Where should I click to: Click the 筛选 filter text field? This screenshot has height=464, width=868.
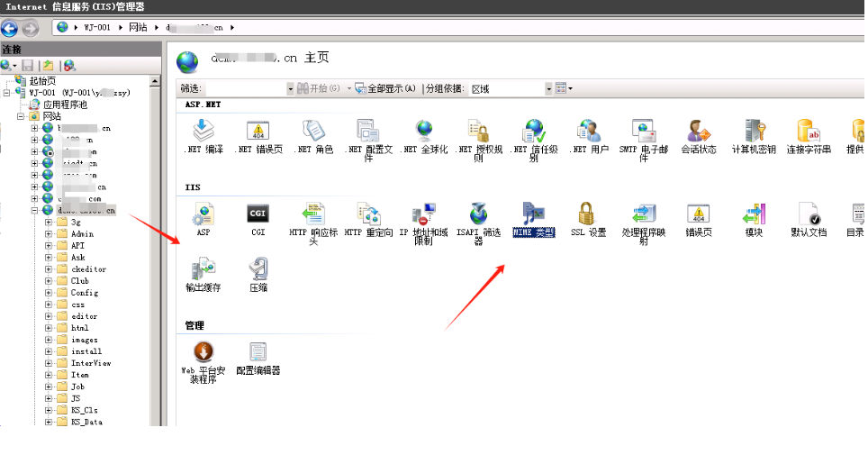pos(245,88)
